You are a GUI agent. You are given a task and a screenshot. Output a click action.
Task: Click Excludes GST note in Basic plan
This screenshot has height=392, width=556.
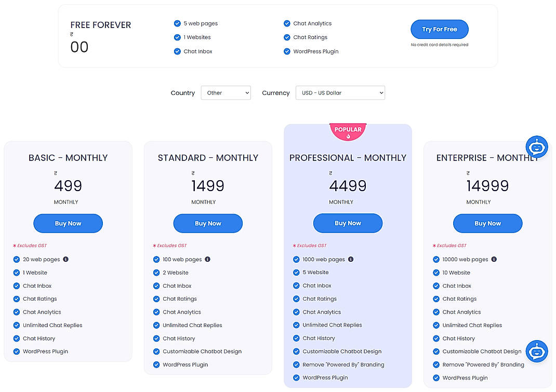point(30,246)
